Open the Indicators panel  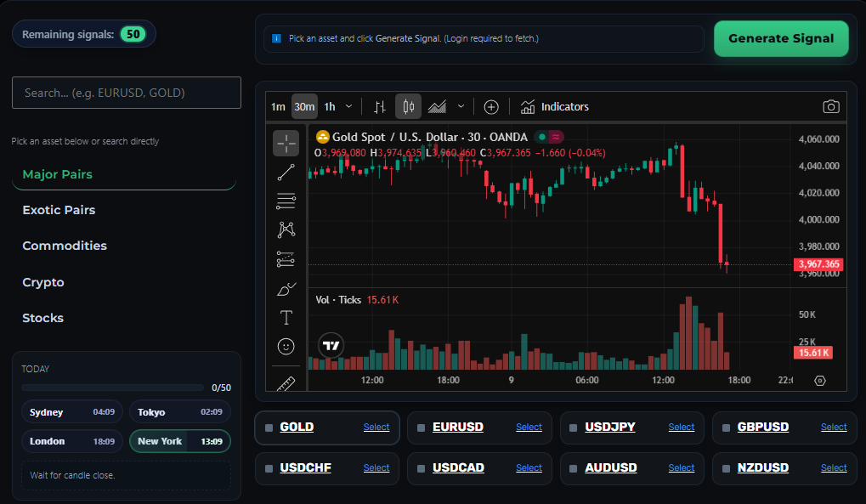tap(555, 106)
